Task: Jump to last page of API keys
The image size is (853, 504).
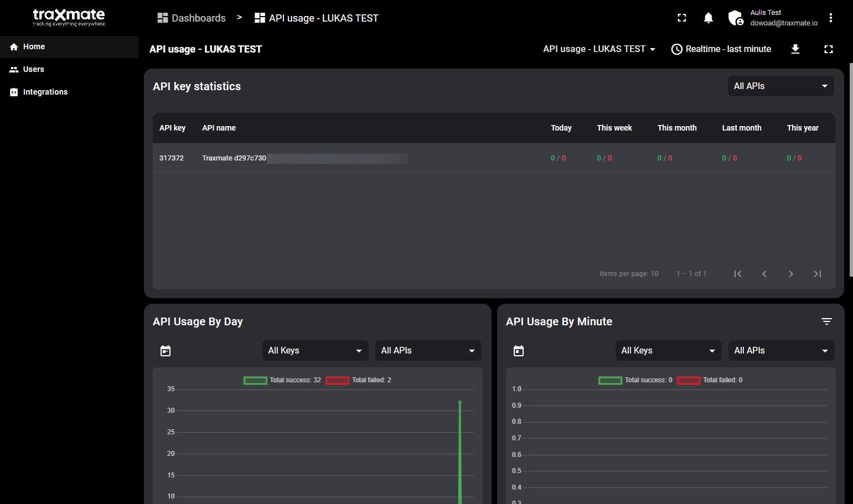Action: (x=817, y=274)
